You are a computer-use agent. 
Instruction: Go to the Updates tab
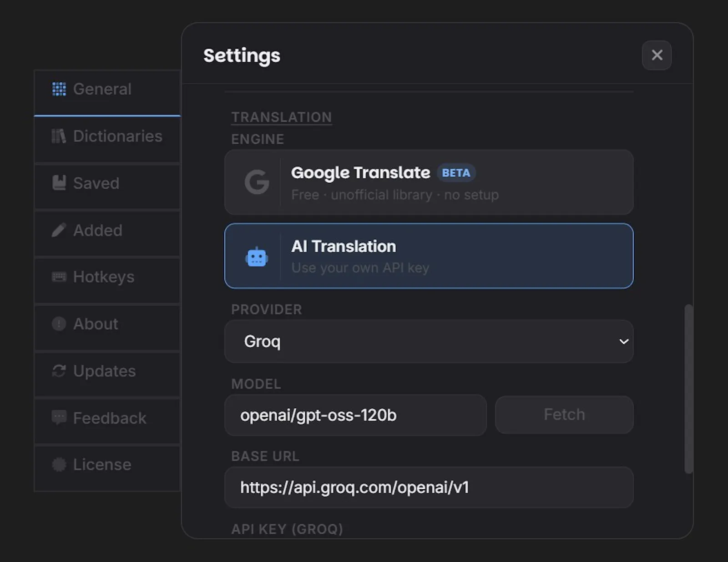pyautogui.click(x=107, y=374)
